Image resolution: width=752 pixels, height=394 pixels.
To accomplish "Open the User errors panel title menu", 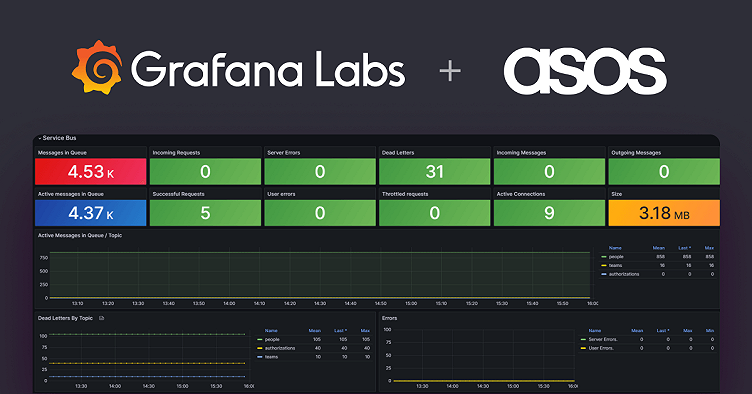I will click(x=281, y=194).
